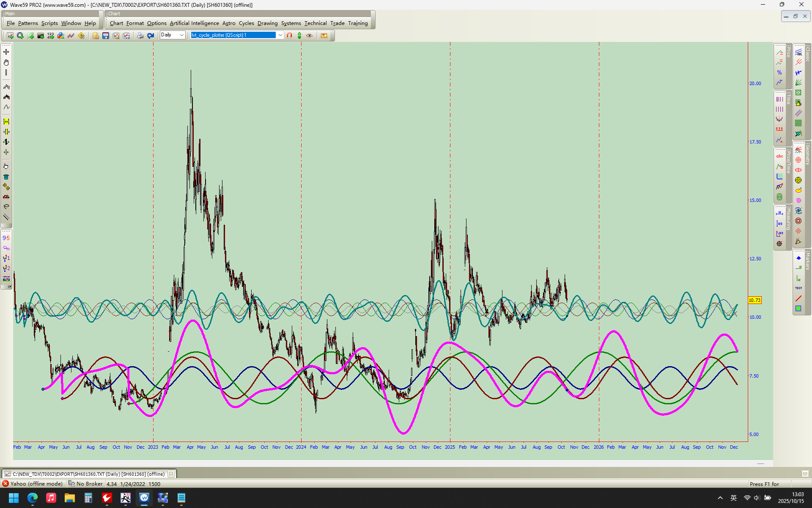This screenshot has width=812, height=508.
Task: Select the hand pan tool
Action: tap(6, 62)
